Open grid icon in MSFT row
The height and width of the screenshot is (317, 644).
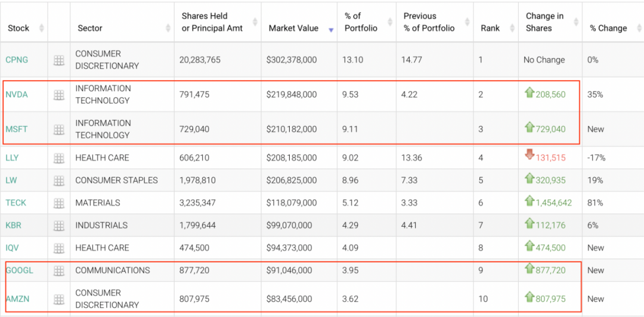(59, 130)
